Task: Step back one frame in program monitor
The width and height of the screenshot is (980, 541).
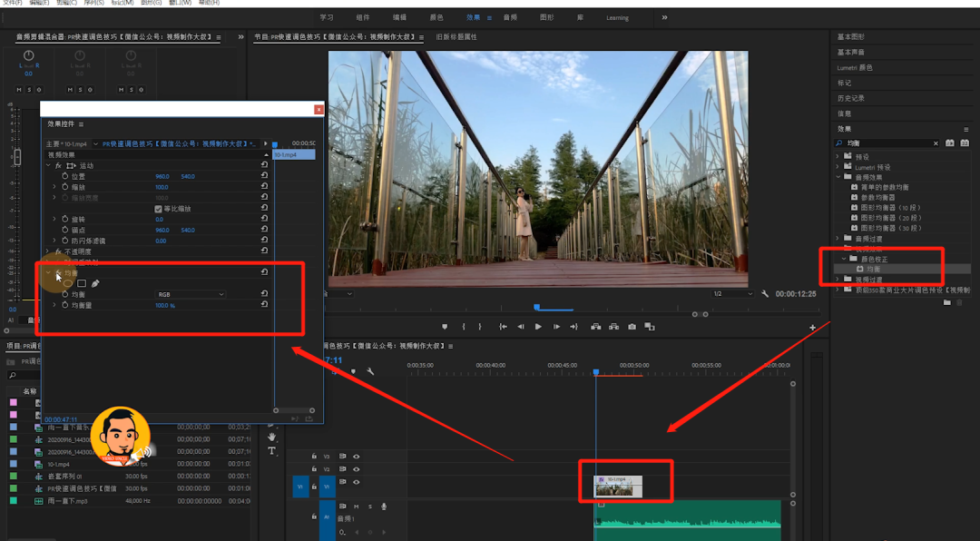Action: click(x=521, y=327)
